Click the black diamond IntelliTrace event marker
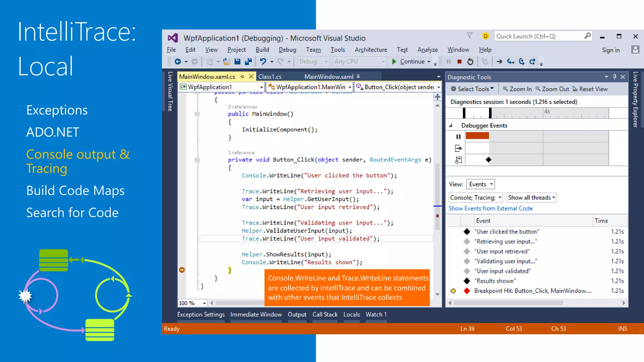Screen dimensions: 644x362 coord(488,160)
